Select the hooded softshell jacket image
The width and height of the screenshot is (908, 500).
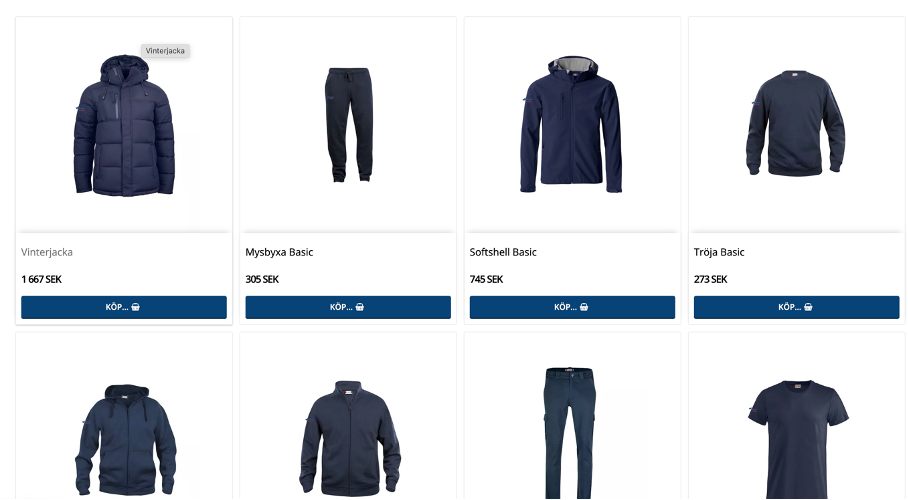(x=572, y=124)
